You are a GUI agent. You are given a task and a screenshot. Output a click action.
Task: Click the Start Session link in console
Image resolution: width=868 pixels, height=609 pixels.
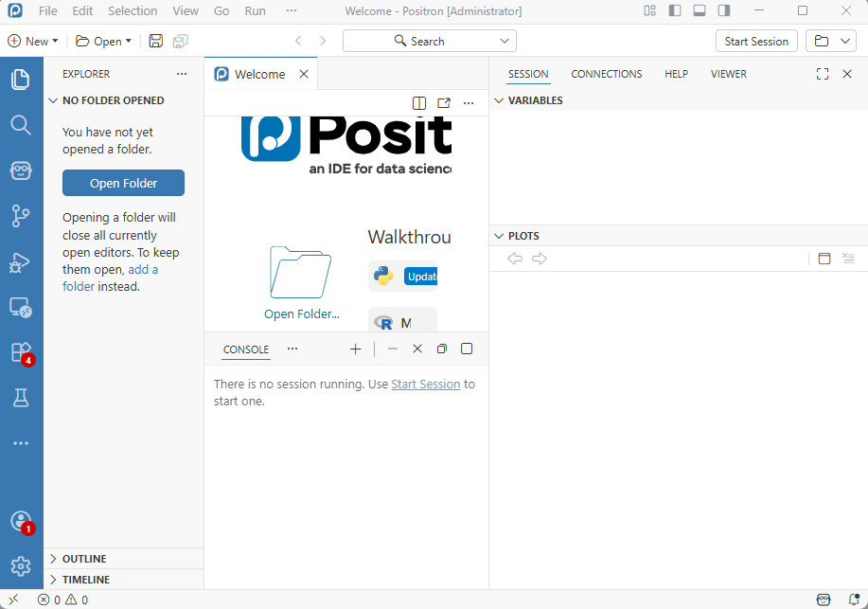[425, 385]
